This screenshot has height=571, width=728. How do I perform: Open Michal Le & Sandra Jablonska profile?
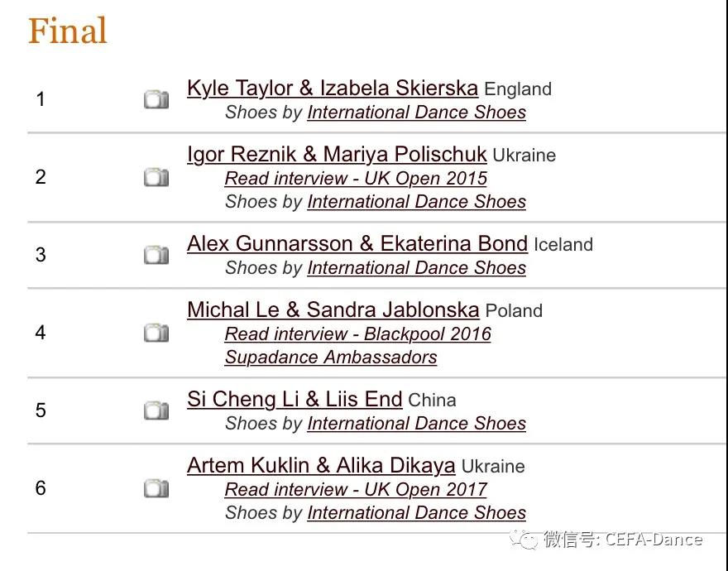[x=333, y=309]
